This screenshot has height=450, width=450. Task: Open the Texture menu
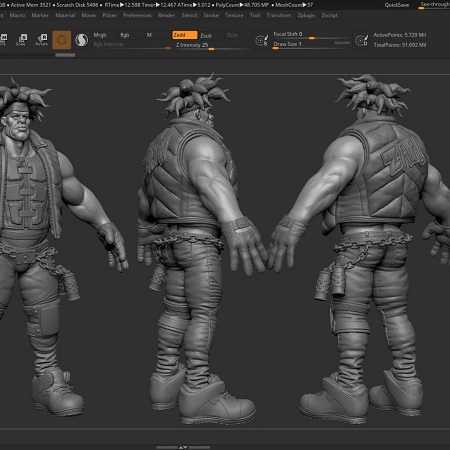tap(234, 15)
